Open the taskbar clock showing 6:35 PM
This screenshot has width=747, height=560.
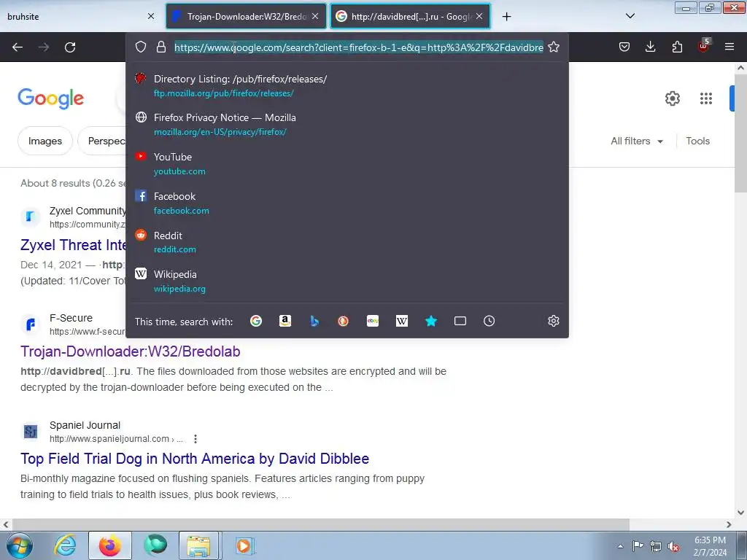(710, 546)
